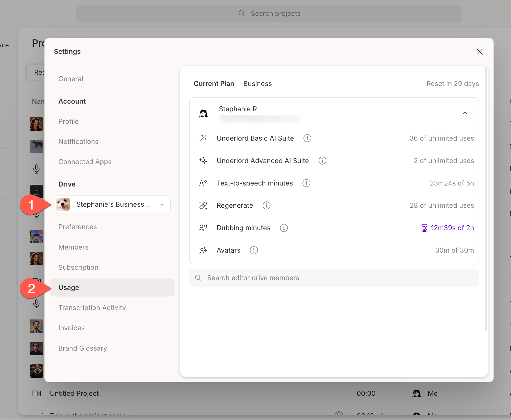
Task: Click Stephanie R's avatar
Action: tap(203, 113)
